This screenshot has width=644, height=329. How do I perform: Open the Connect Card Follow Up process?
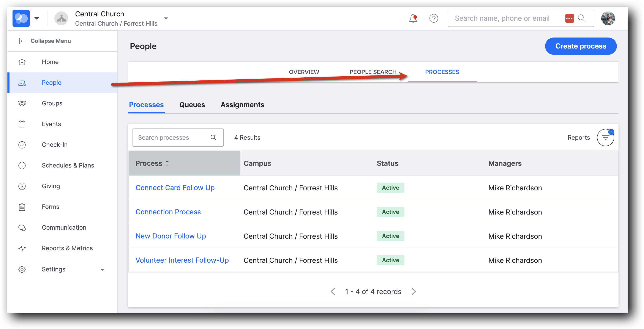click(x=175, y=188)
